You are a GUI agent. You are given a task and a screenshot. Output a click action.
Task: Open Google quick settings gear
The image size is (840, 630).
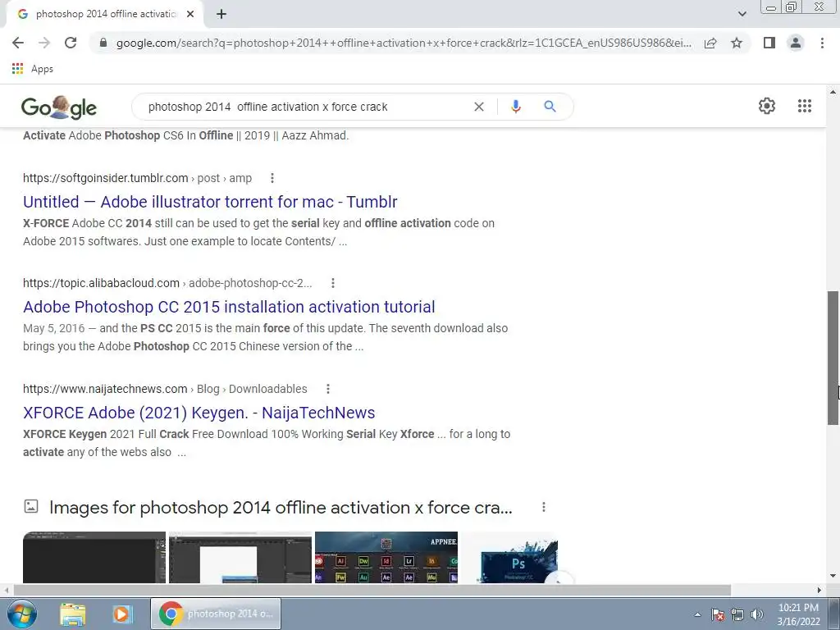pyautogui.click(x=767, y=106)
